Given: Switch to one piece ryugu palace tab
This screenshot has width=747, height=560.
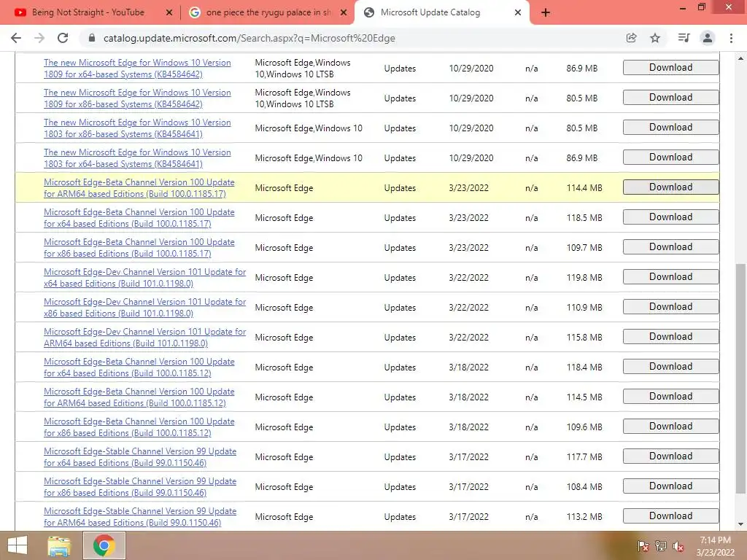Looking at the screenshot, I should [268, 13].
